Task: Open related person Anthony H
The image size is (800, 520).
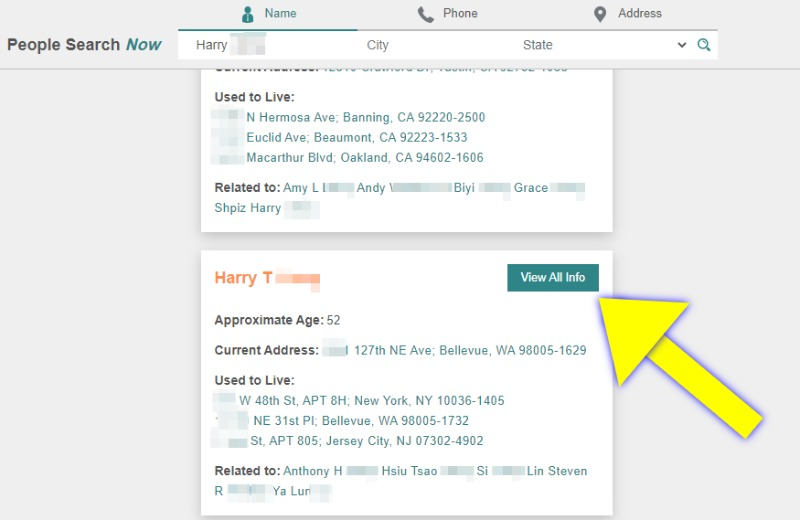Action: tap(331, 471)
